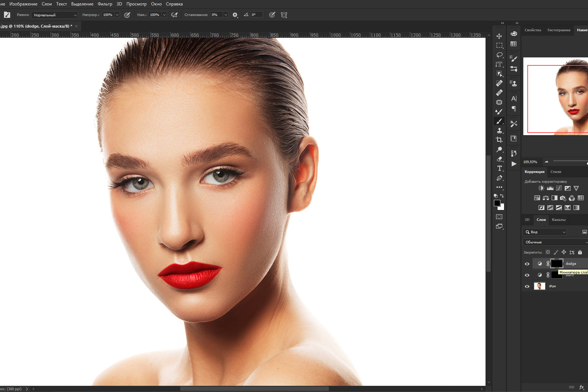This screenshot has height=392, width=588.
Task: Select the Pen tool
Action: click(499, 178)
